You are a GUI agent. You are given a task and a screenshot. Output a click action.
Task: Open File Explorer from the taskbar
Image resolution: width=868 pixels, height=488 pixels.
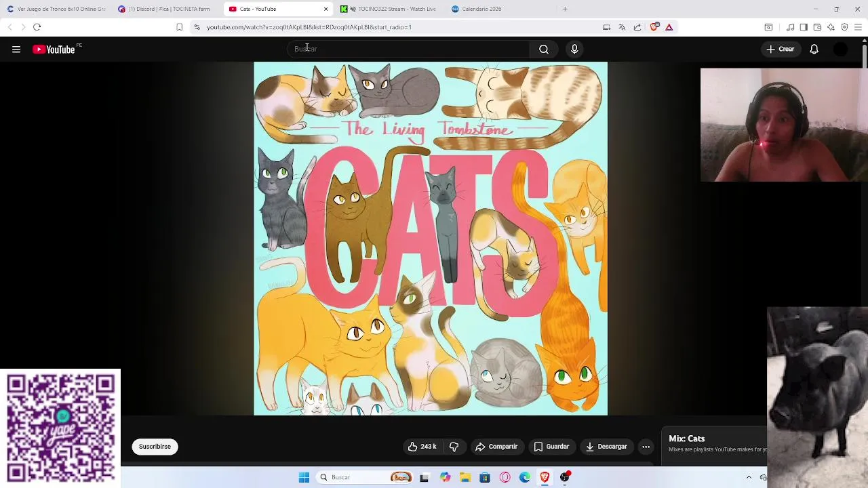tap(465, 477)
